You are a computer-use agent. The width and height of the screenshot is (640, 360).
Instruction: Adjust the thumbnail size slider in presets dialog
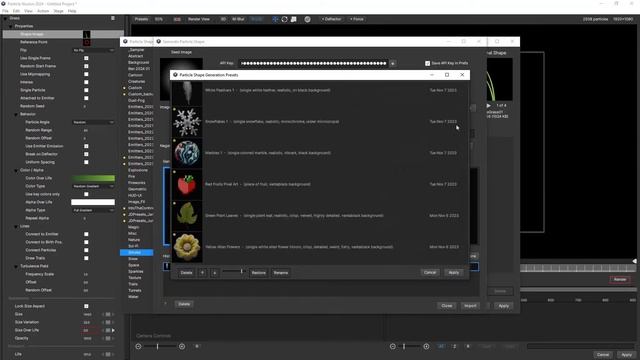[233, 271]
